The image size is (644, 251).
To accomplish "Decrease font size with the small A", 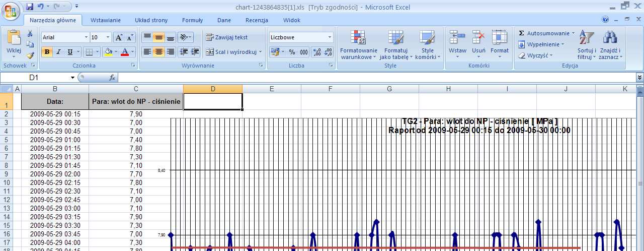I will pyautogui.click(x=130, y=37).
